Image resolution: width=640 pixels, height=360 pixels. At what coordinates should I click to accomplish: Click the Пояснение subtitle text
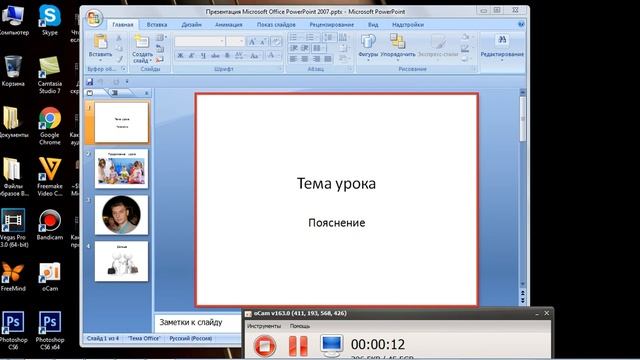click(336, 222)
